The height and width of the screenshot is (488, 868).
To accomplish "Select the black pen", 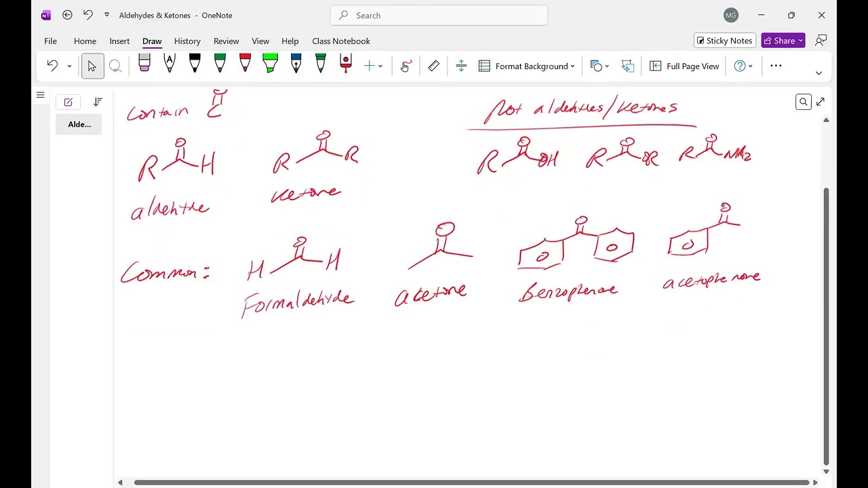I will [195, 64].
